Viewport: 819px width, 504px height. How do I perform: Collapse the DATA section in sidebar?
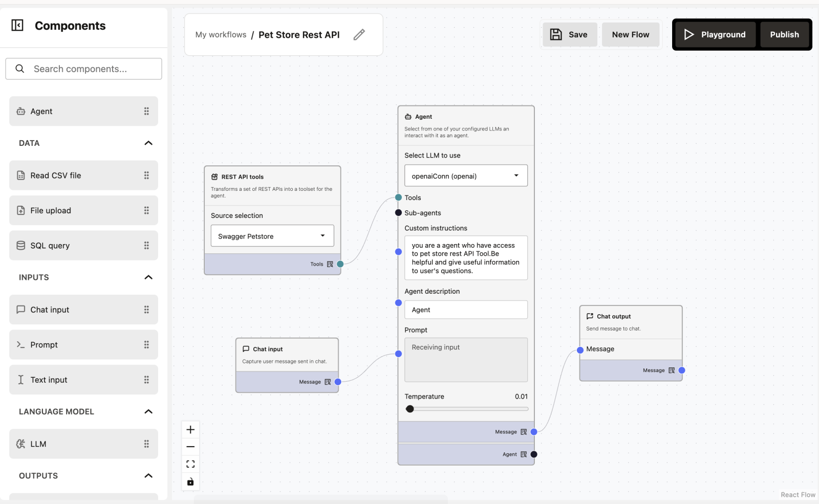pyautogui.click(x=148, y=143)
